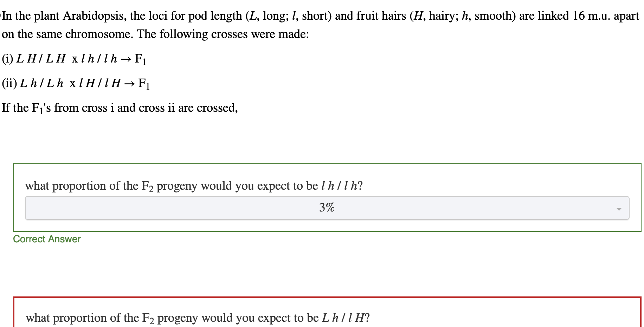Image resolution: width=644 pixels, height=327 pixels.
Task: Click the heading text 'If the F1's from cross i and cross ii are crossed'
Action: click(120, 108)
